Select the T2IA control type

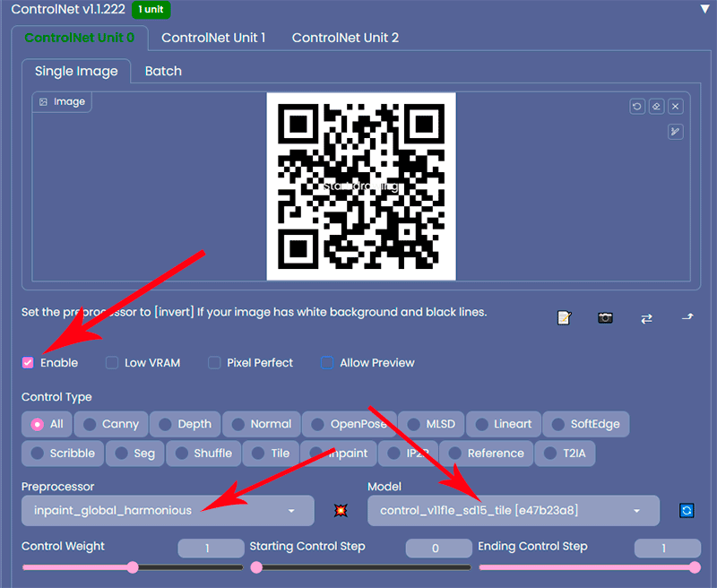tap(565, 454)
